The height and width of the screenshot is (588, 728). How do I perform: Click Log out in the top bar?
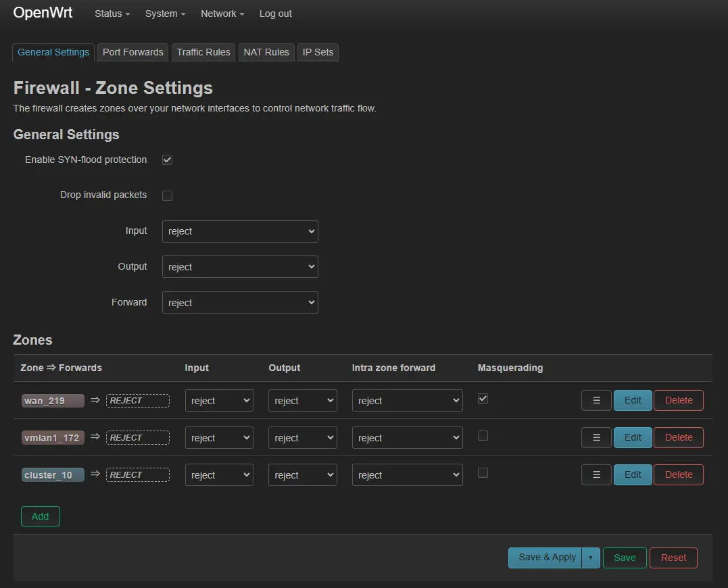275,14
